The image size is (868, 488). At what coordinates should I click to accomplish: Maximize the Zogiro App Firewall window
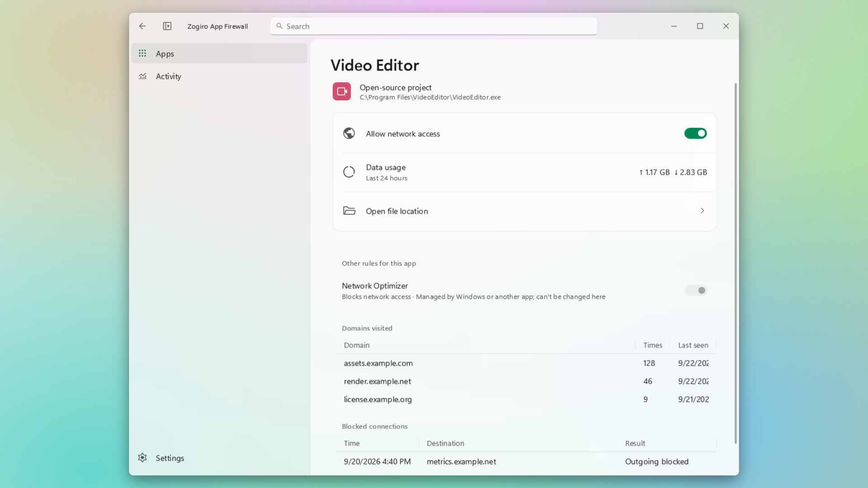[x=700, y=26]
